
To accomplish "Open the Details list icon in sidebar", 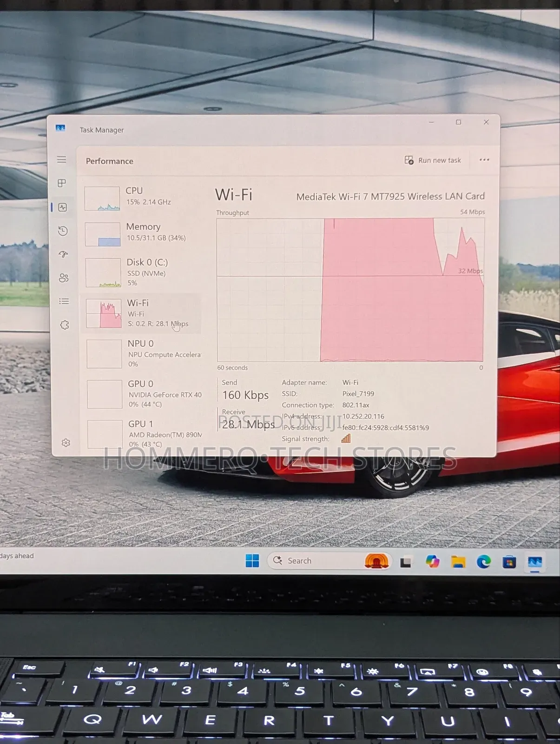I will click(x=64, y=301).
